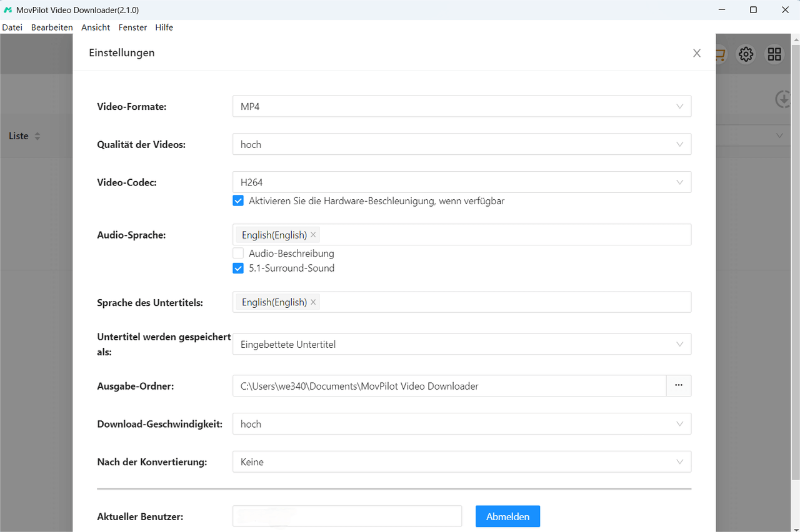Close the Einstellungen dialog

click(x=697, y=53)
